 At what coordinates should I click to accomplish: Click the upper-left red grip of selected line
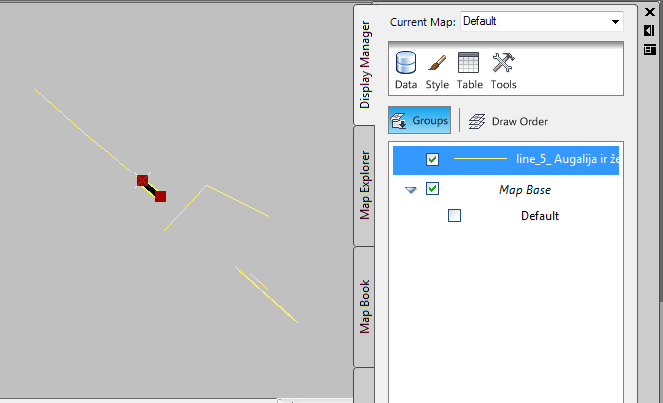[142, 181]
